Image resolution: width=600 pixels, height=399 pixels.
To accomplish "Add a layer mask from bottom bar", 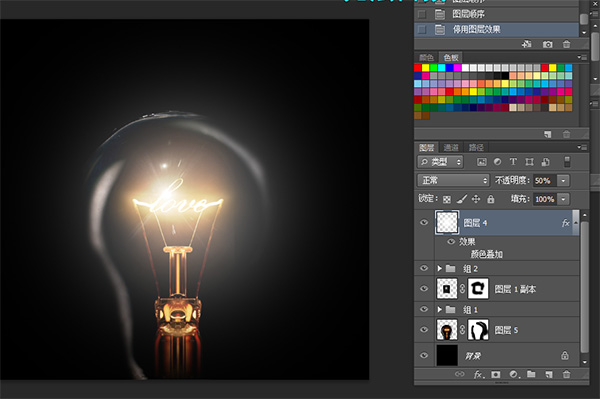I will click(496, 374).
